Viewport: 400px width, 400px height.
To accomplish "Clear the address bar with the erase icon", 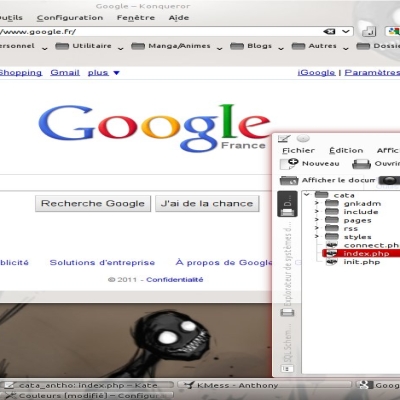I will [329, 32].
